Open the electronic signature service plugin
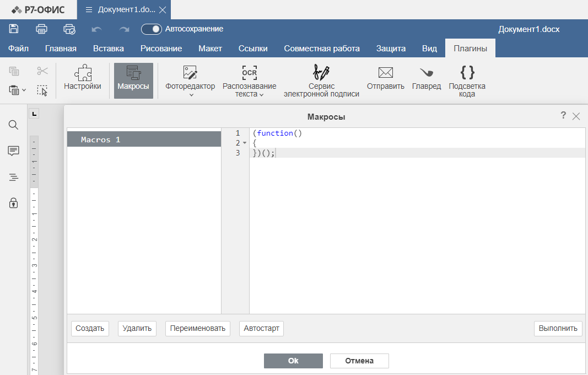588x375 pixels. 321,73
